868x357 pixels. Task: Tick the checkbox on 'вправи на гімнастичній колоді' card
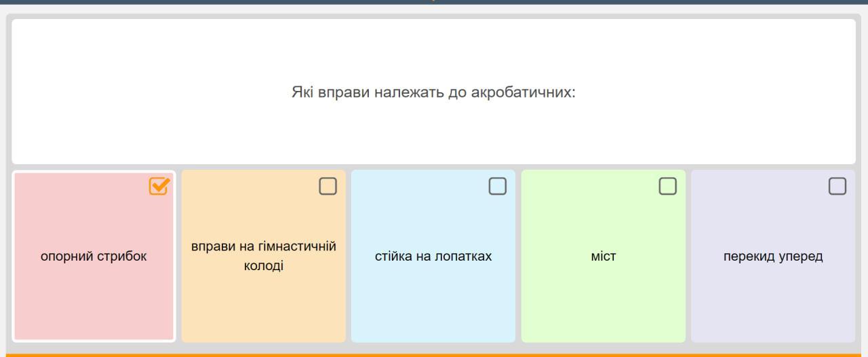[x=328, y=186]
